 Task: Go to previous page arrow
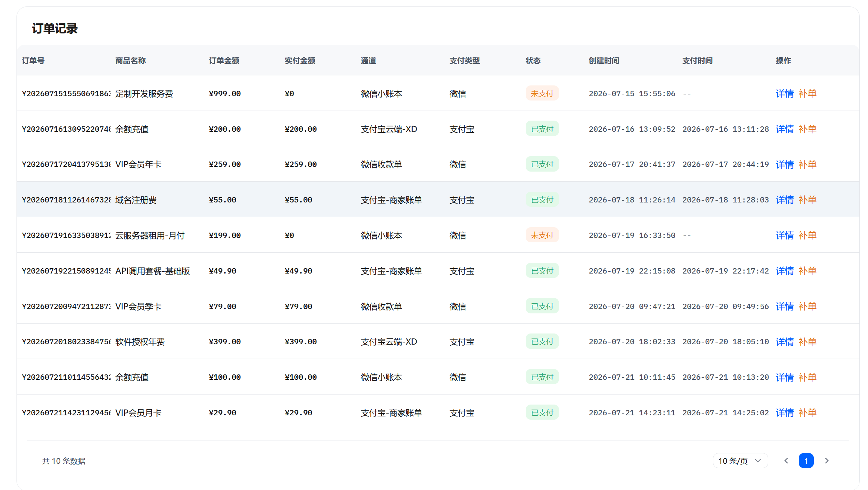tap(786, 461)
